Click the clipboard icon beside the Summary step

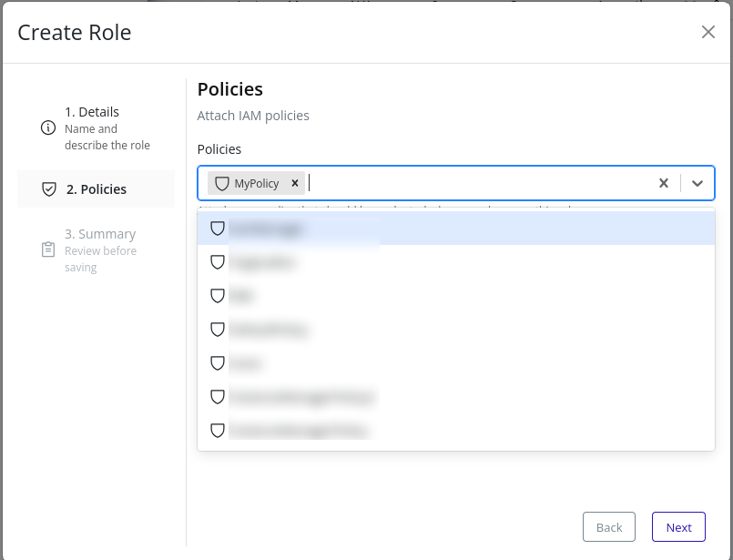click(x=48, y=249)
